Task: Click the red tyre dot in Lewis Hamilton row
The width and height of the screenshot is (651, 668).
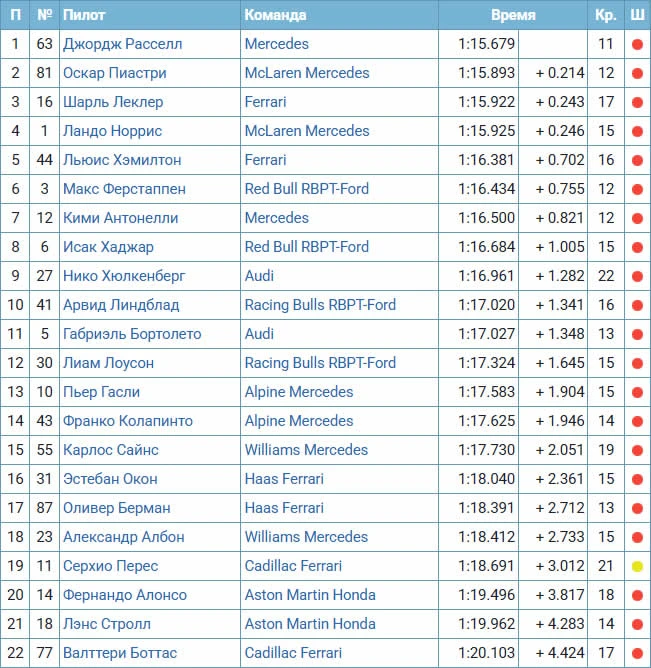Action: pyautogui.click(x=637, y=160)
